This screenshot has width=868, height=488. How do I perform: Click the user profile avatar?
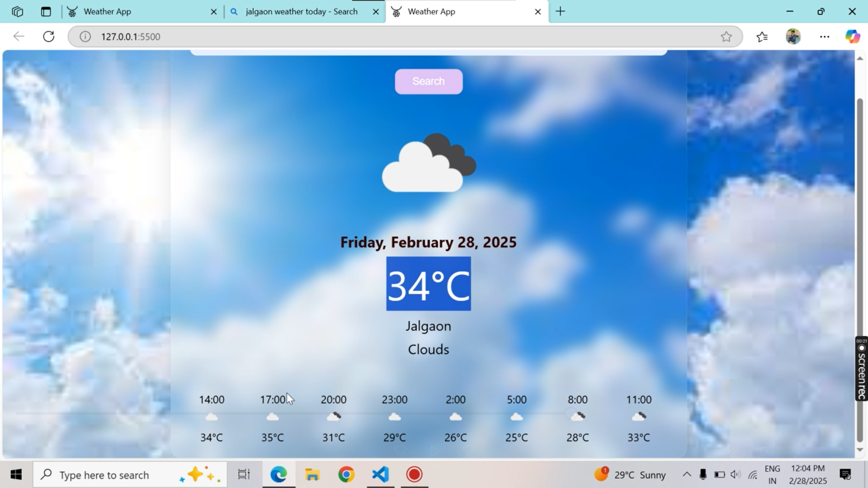[x=793, y=37]
